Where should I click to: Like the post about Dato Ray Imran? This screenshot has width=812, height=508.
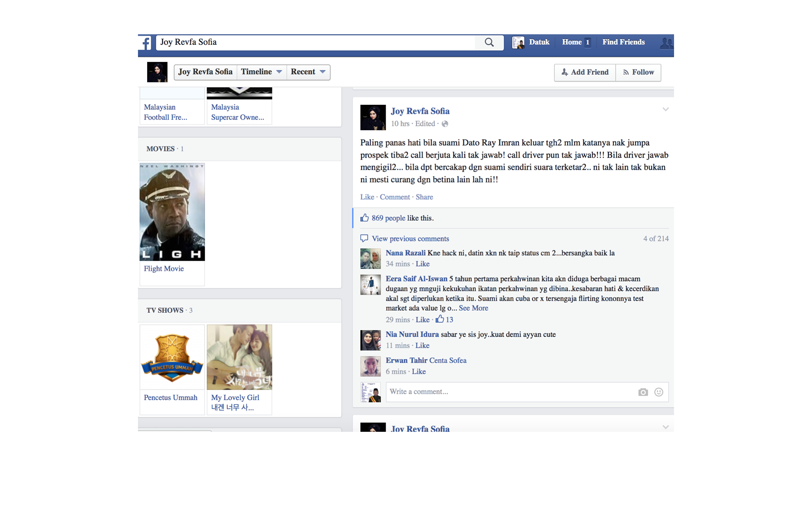(367, 197)
